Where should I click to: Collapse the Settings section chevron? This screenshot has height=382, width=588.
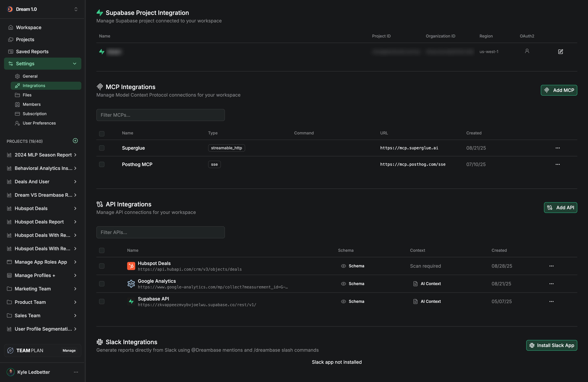click(x=75, y=64)
